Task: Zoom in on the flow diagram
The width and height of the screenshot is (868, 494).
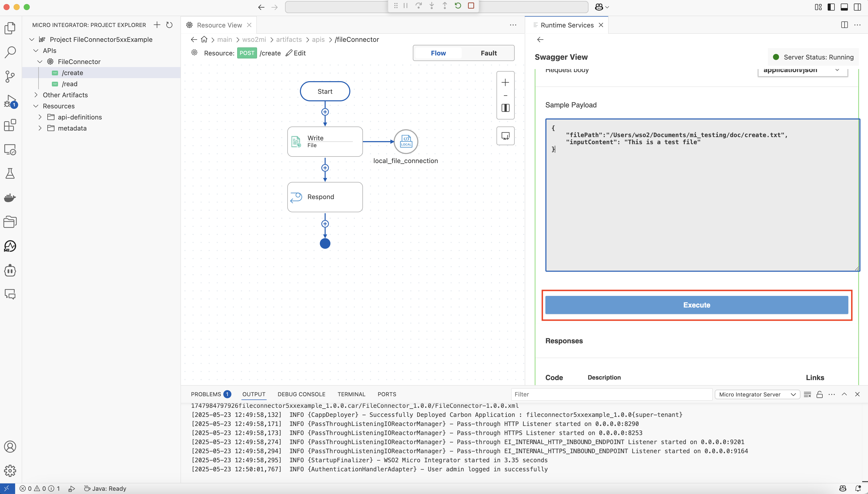Action: pyautogui.click(x=505, y=82)
